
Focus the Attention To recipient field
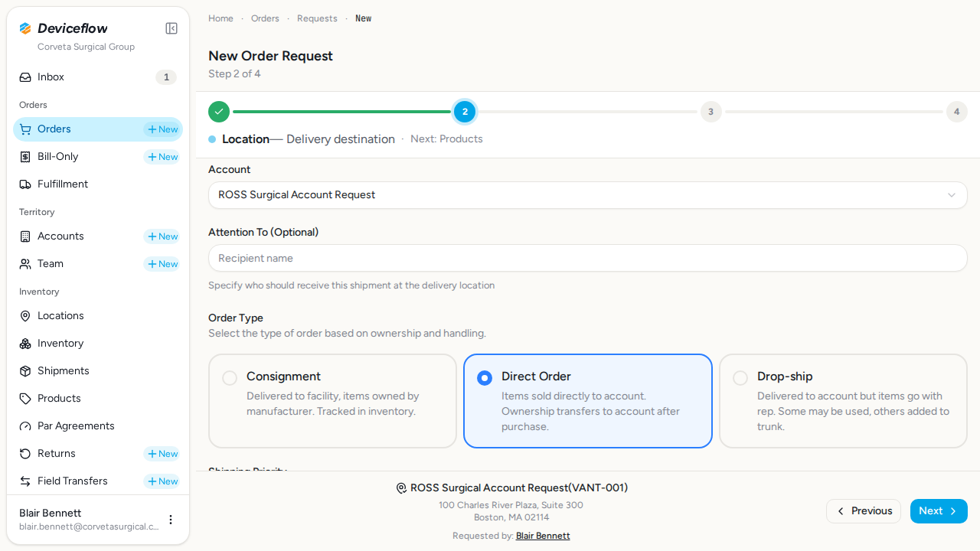(588, 258)
